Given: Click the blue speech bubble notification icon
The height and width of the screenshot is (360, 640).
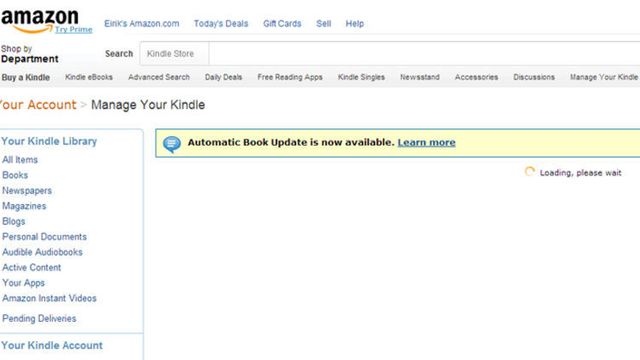Looking at the screenshot, I should 172,144.
